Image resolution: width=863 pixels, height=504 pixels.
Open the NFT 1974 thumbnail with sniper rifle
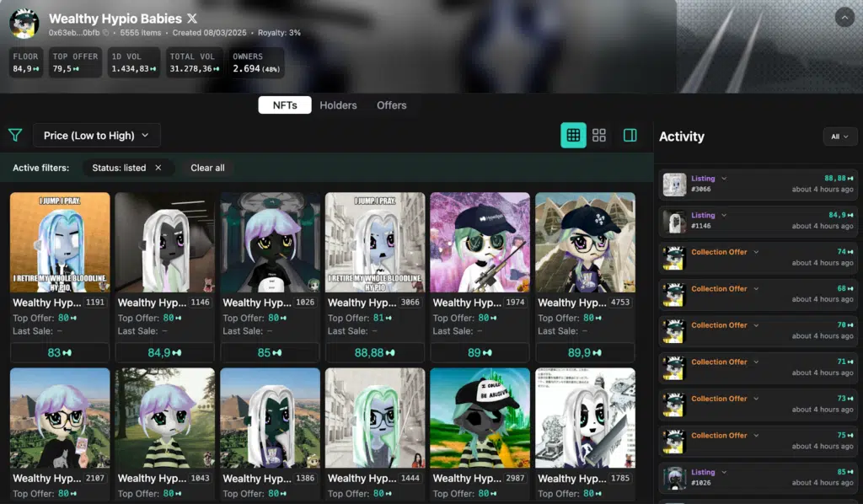pyautogui.click(x=480, y=243)
